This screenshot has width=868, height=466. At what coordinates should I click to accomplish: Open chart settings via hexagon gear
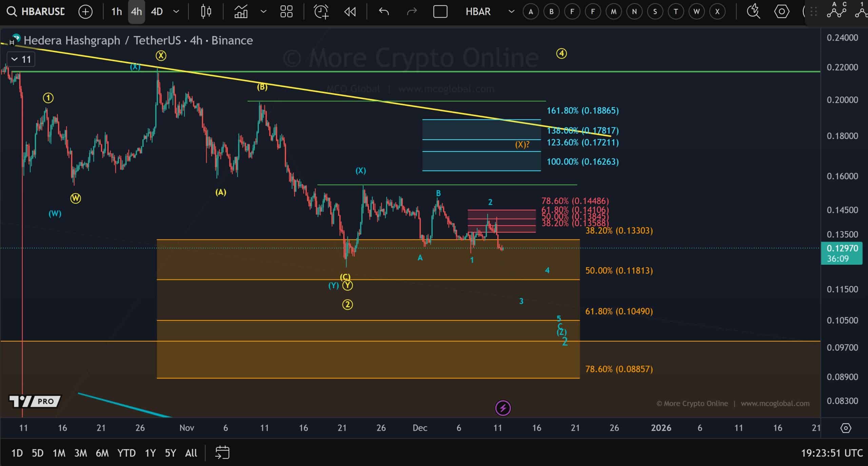[782, 12]
